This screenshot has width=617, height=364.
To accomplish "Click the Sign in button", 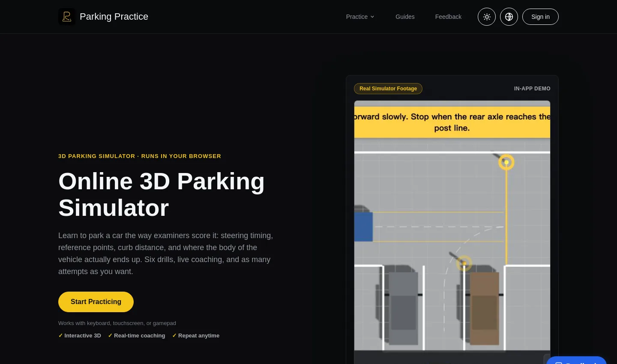I will pyautogui.click(x=540, y=17).
